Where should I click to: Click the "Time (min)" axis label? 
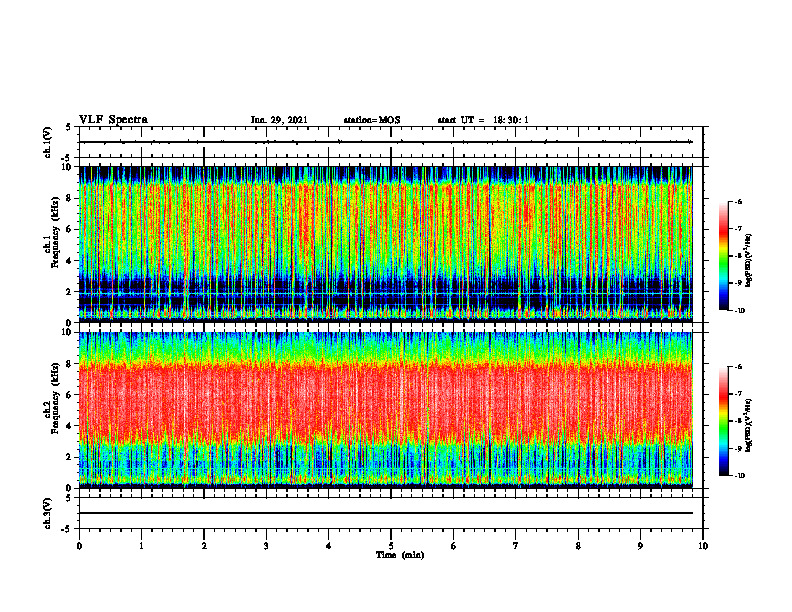(400, 555)
